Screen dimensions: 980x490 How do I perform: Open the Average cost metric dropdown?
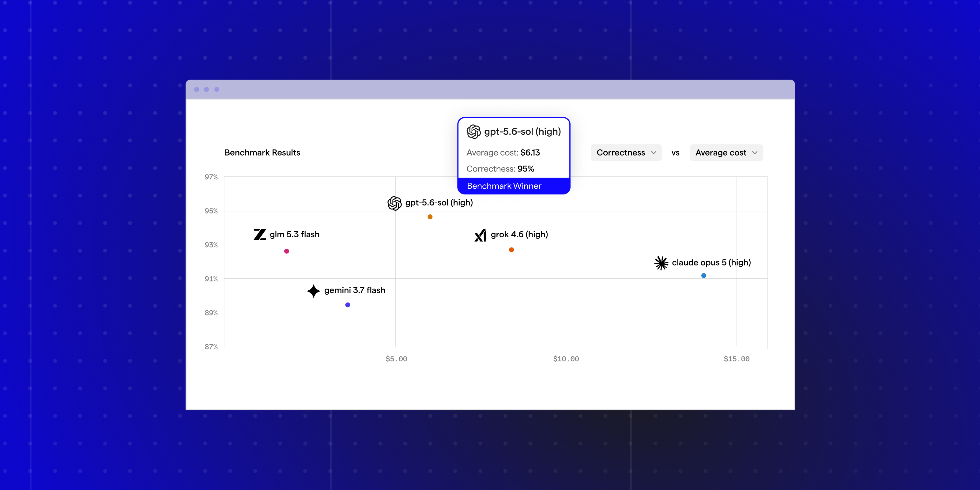[x=726, y=153]
